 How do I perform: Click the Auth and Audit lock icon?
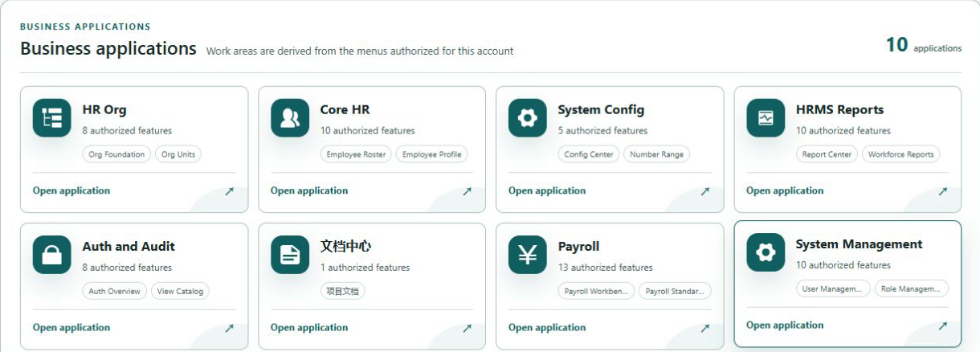(52, 255)
